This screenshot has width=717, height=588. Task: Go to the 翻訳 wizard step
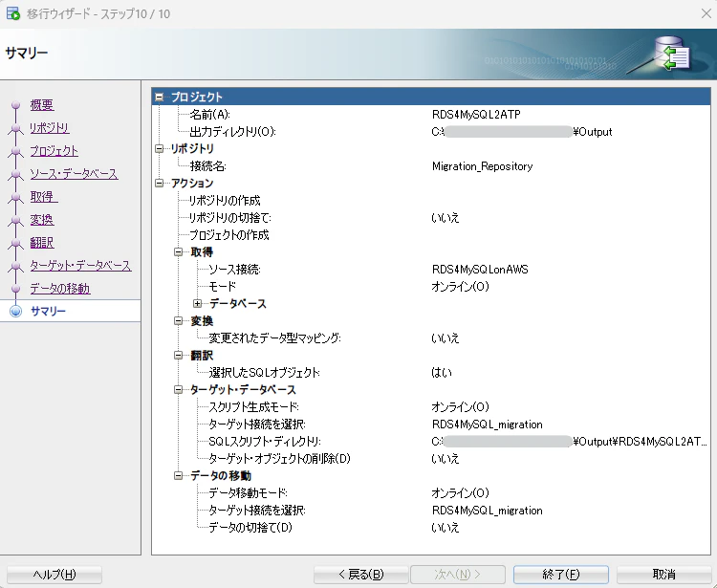[42, 242]
